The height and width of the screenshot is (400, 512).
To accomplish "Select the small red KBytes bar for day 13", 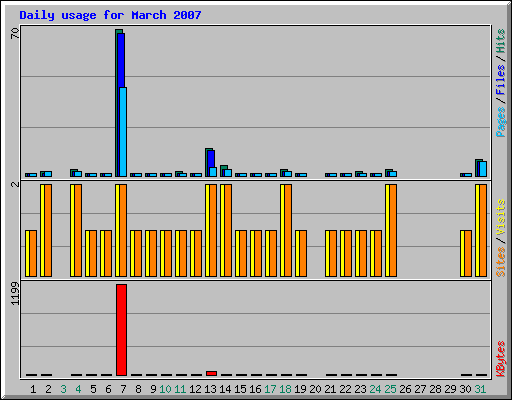I will (x=211, y=373).
